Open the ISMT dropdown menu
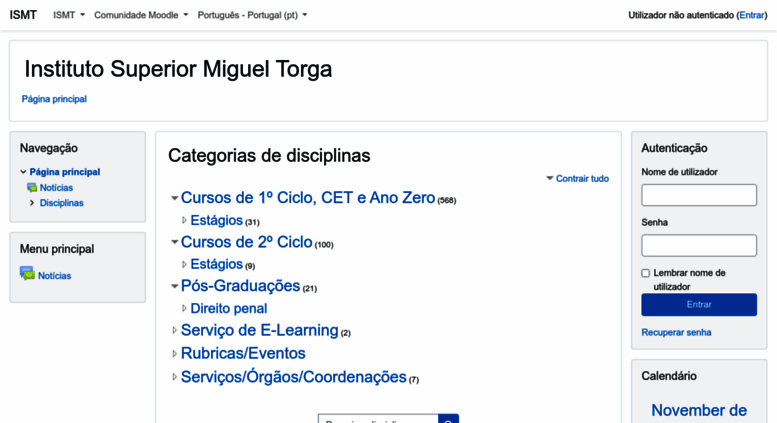 click(x=69, y=15)
